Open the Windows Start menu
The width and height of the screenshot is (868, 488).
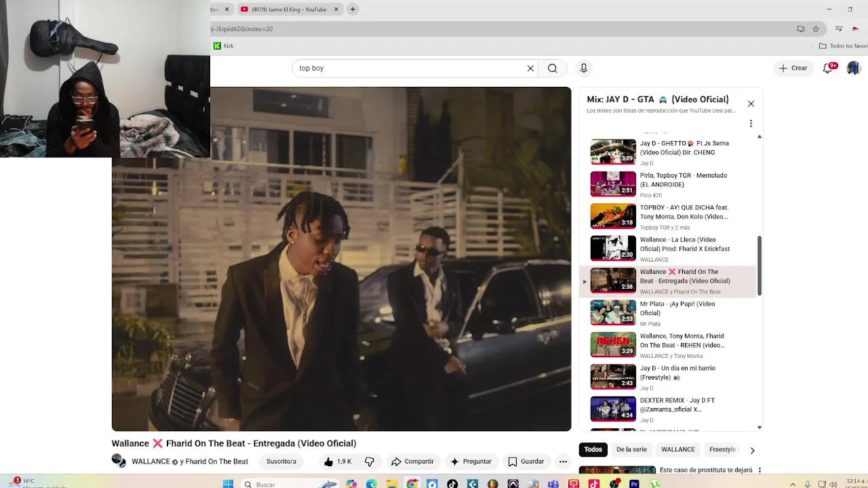coord(229,484)
